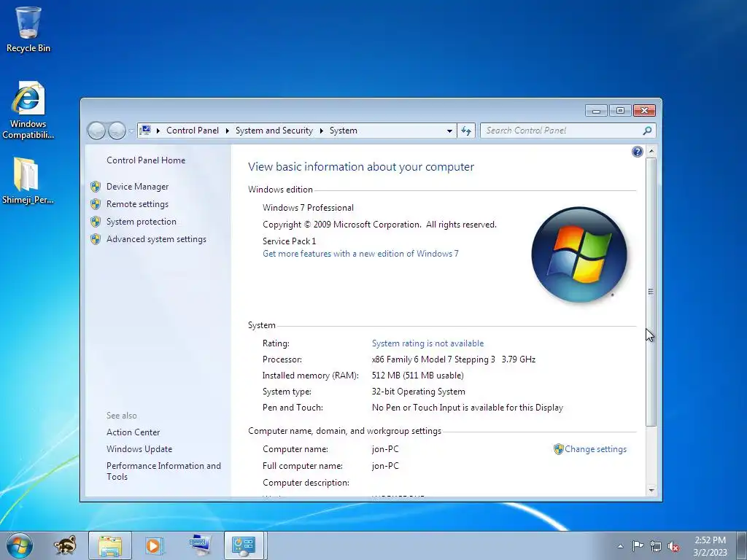
Task: Click the refresh button next to address bar
Action: tap(466, 131)
